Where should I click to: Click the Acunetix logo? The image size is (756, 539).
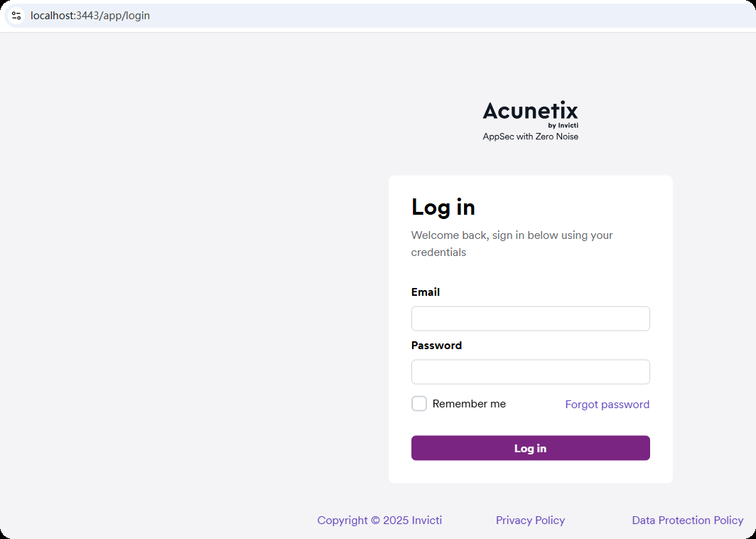point(530,111)
